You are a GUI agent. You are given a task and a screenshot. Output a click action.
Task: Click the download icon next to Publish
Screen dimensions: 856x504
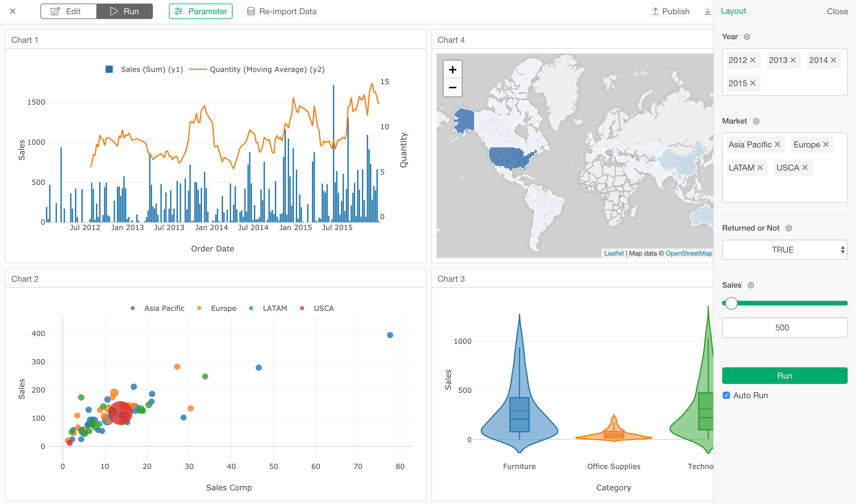pos(708,11)
